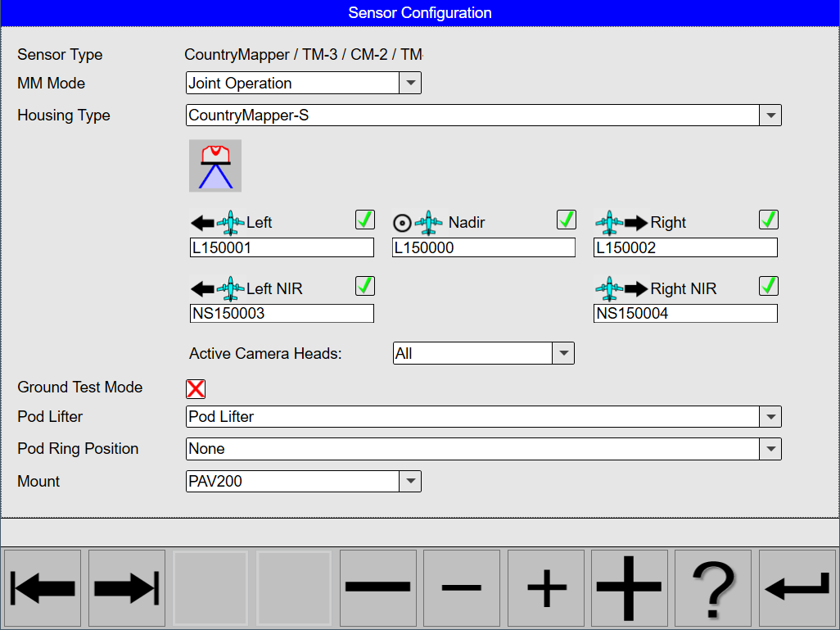Open the MM Mode dropdown

tap(410, 83)
